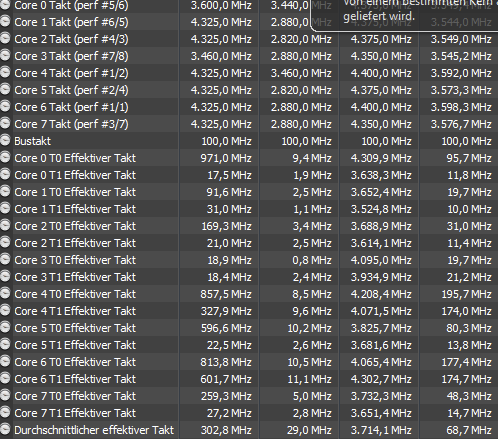
Task: Click the 95,7 MHz average value cell
Action: pyautogui.click(x=469, y=158)
